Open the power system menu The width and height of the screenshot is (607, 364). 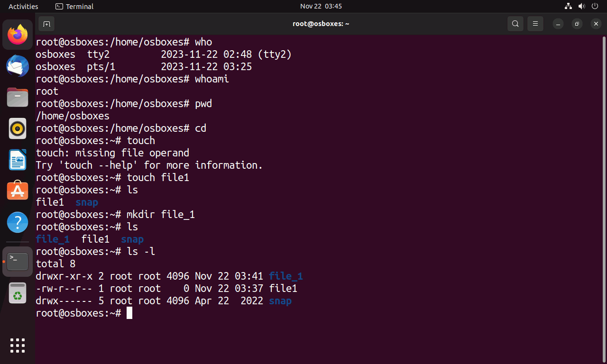[595, 6]
